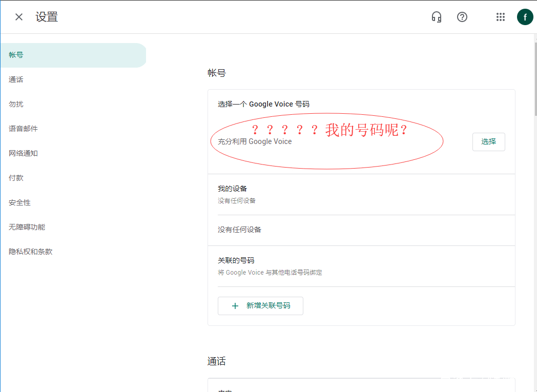Click the plus icon beside 新增关联号码
The image size is (537, 392).
click(235, 306)
